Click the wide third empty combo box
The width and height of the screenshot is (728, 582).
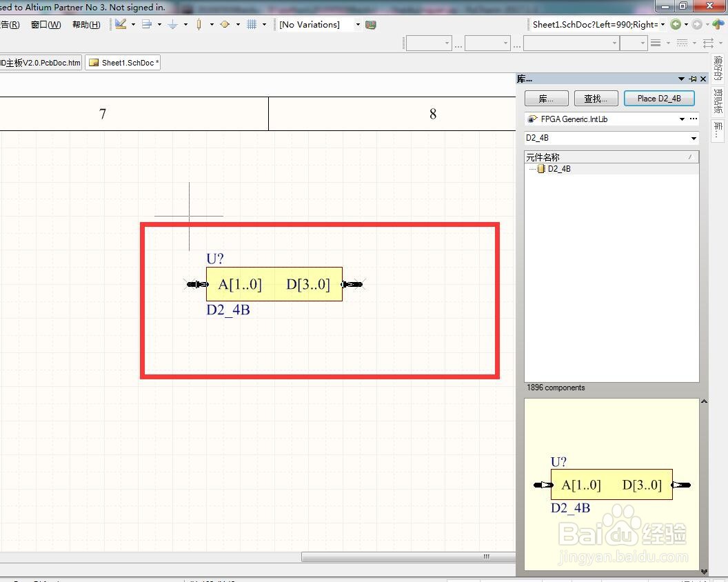tap(571, 43)
